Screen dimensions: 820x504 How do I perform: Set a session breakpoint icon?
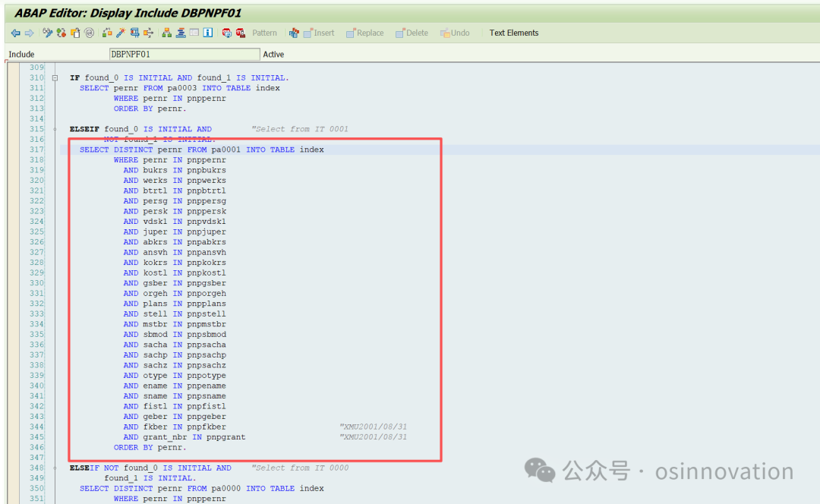click(226, 33)
